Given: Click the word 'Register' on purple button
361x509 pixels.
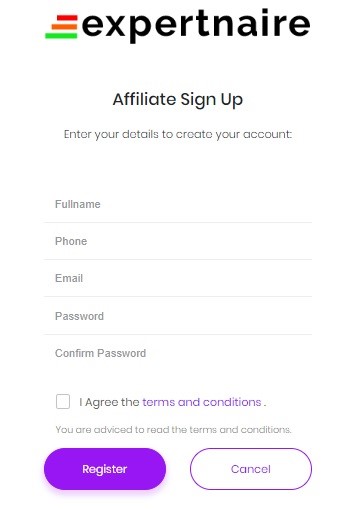Looking at the screenshot, I should click(x=105, y=469).
